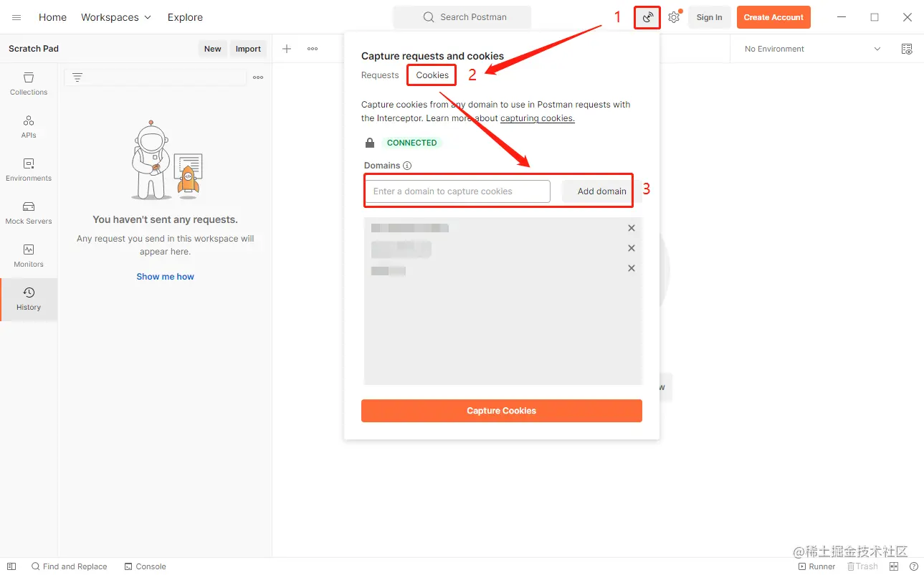Screen dimensions: 924x575
Task: Focus the Search Postman field
Action: pyautogui.click(x=462, y=17)
